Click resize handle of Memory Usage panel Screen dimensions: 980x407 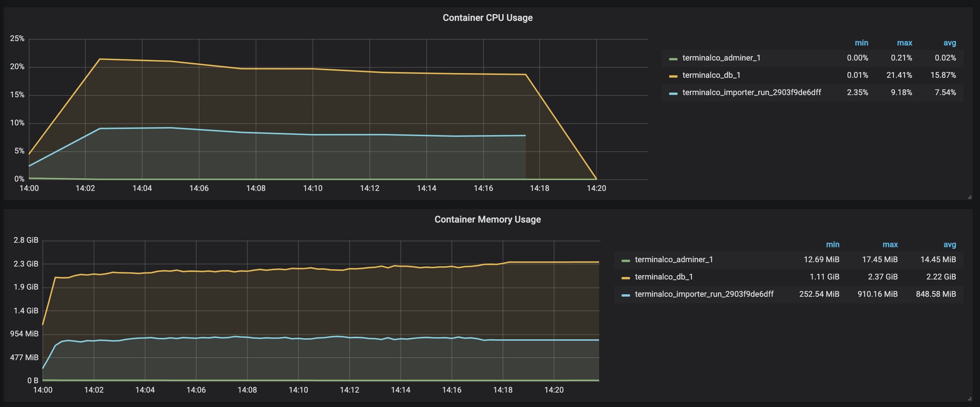(969, 399)
